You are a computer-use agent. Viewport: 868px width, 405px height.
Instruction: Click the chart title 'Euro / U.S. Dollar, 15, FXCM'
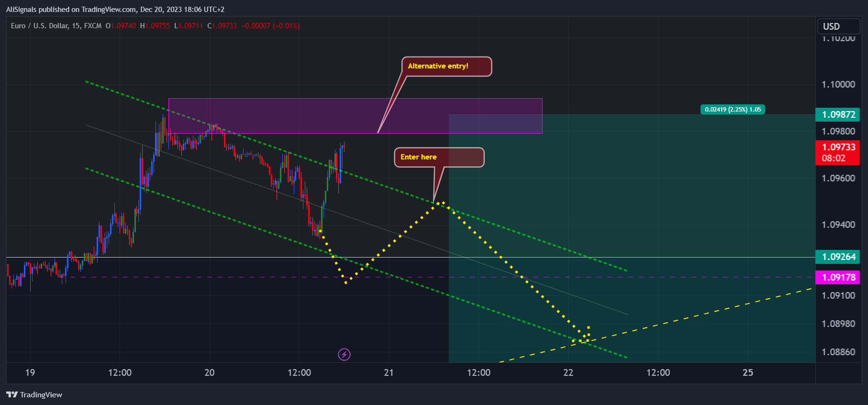pos(56,26)
